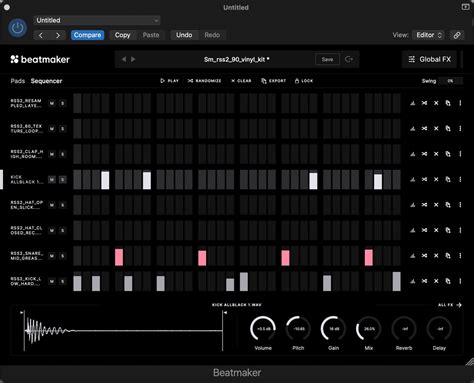Switch to the Pads tab

(x=18, y=81)
